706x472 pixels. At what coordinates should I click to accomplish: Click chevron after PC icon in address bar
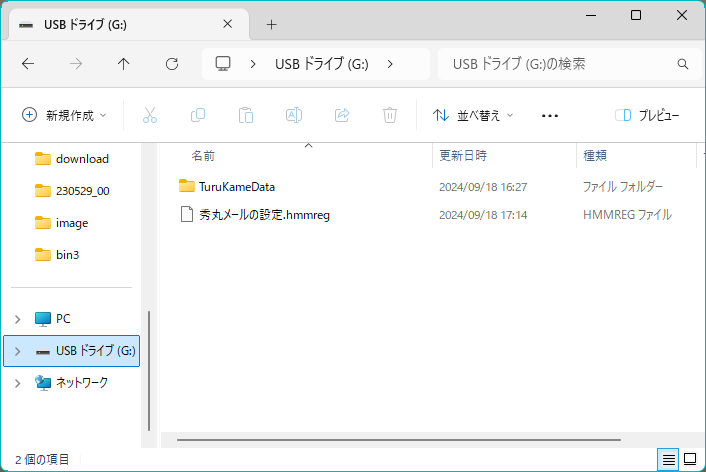pos(253,64)
